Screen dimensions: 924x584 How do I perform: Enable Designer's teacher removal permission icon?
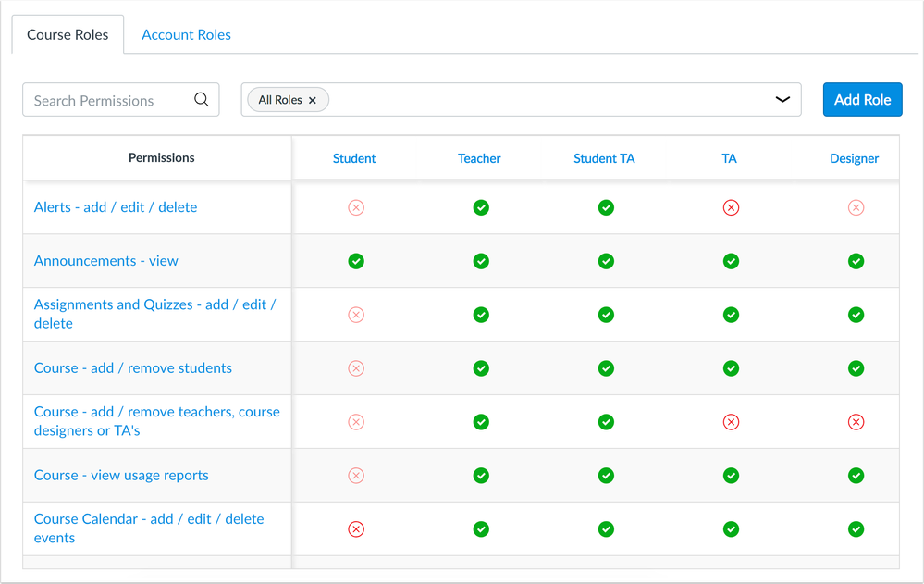pyautogui.click(x=856, y=421)
